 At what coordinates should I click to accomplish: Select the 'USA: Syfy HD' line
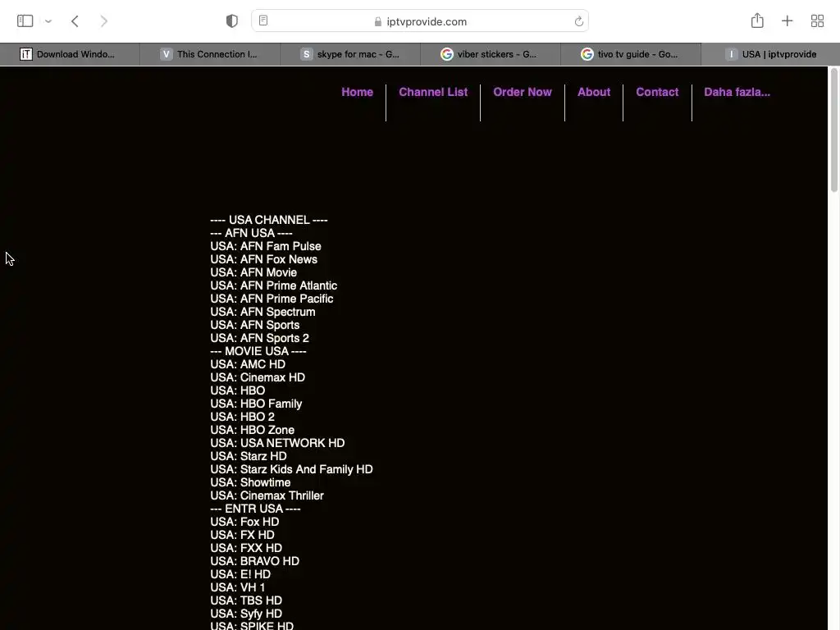click(246, 614)
